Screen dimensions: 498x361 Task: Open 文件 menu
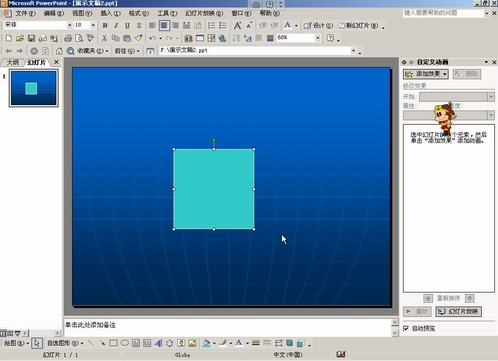point(25,13)
